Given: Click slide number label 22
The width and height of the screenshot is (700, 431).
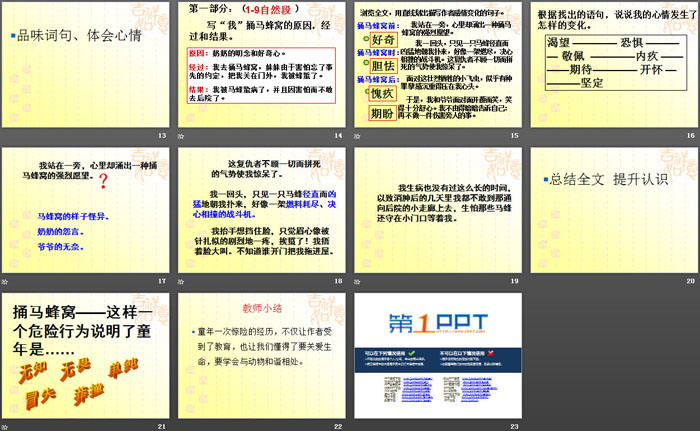Looking at the screenshot, I should tap(338, 427).
